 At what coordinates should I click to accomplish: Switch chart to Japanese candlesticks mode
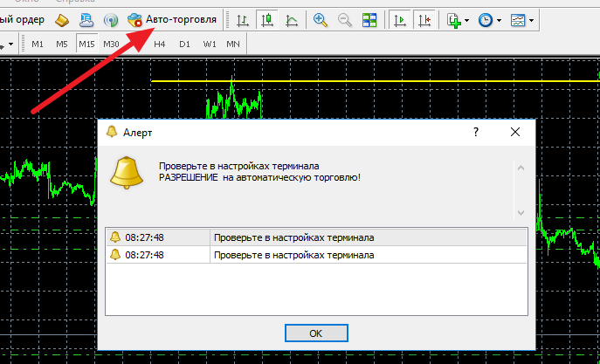pyautogui.click(x=268, y=20)
